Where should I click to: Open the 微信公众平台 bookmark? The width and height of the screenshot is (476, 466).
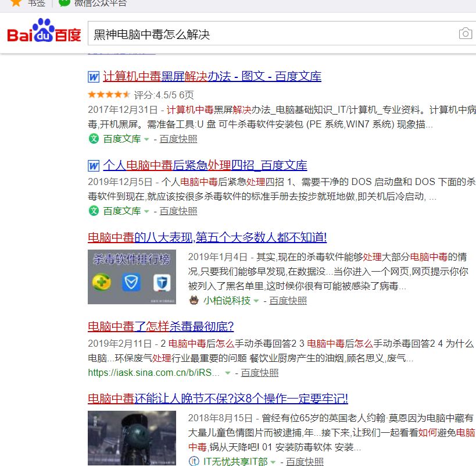point(99,3)
